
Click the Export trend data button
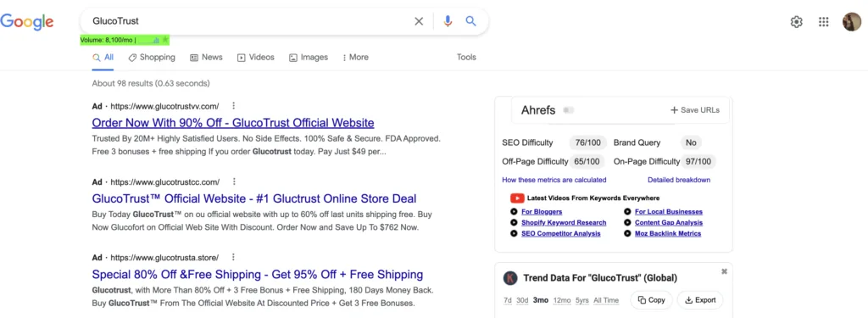click(700, 300)
